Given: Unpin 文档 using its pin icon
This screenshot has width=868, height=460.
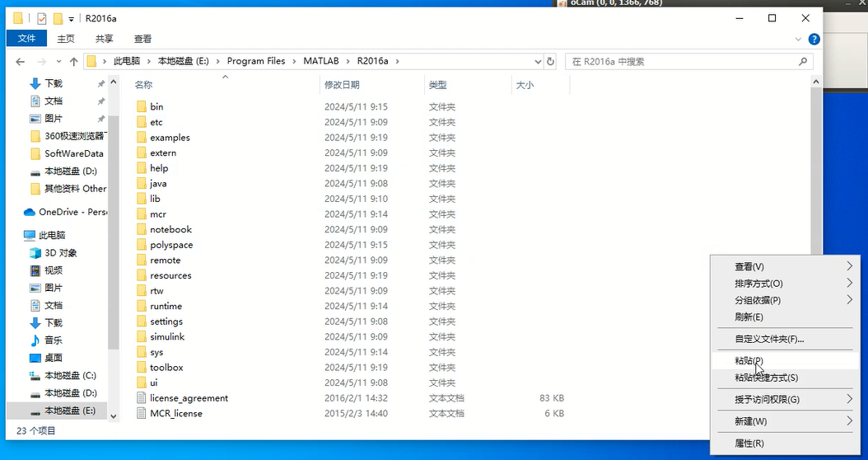Looking at the screenshot, I should tap(100, 101).
